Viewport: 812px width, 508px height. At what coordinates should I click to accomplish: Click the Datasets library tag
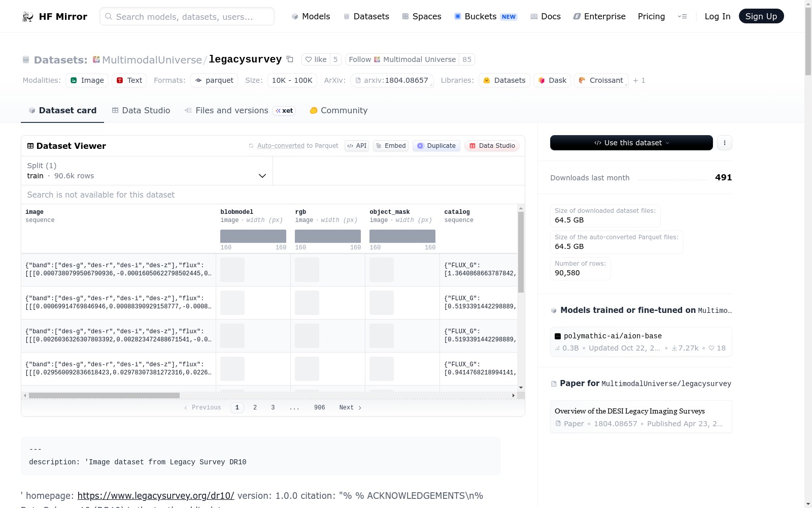(x=504, y=80)
